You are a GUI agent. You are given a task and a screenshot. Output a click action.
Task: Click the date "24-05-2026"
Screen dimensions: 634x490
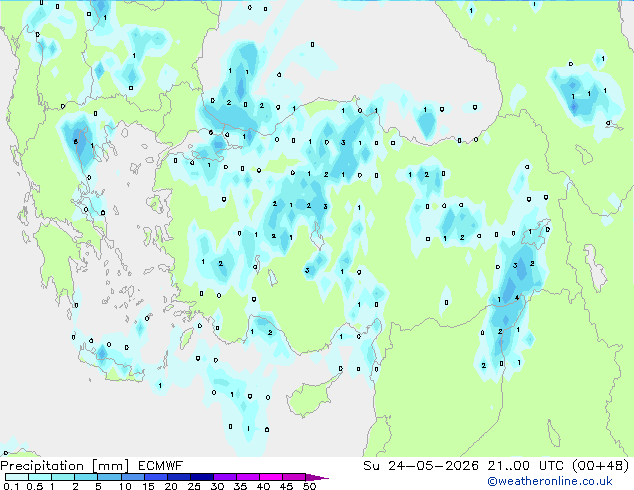click(x=433, y=466)
